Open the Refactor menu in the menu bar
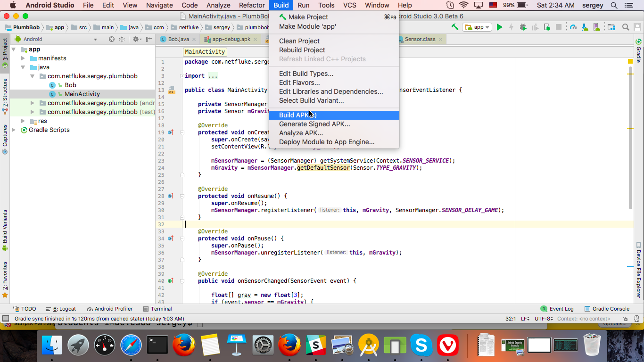 point(252,5)
